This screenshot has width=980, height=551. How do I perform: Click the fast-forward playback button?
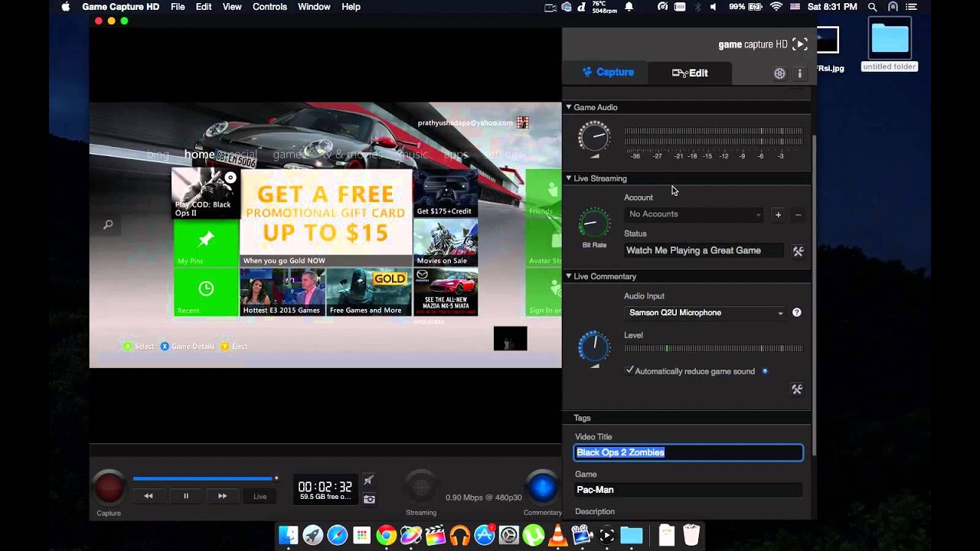pyautogui.click(x=222, y=496)
